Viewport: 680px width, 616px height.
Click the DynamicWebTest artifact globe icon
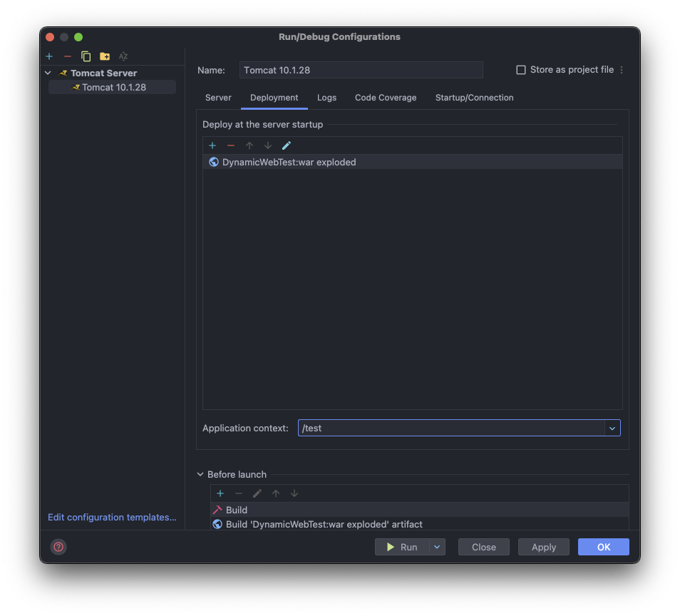[213, 163]
